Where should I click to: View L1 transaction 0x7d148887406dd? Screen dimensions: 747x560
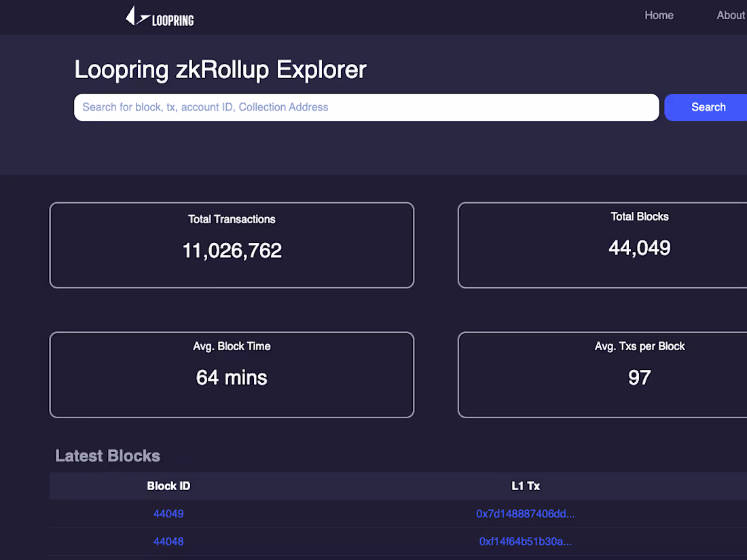click(x=526, y=514)
